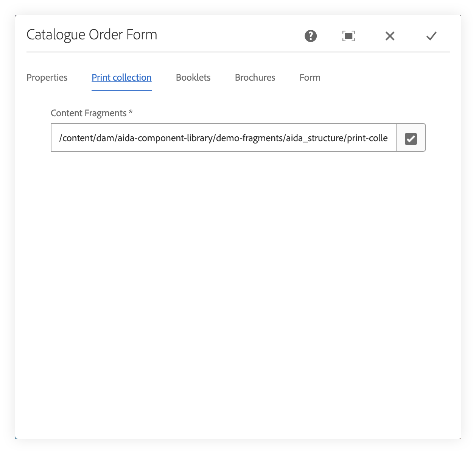Open the help icon in dialog header
The image size is (476, 454).
[310, 36]
